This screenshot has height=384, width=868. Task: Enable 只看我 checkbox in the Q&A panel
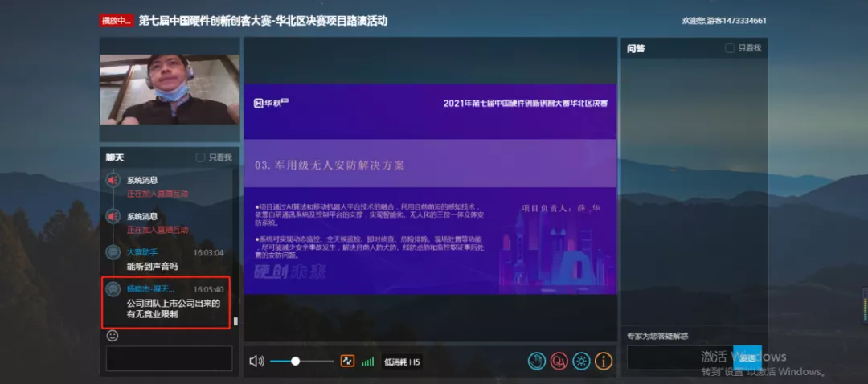pyautogui.click(x=730, y=48)
